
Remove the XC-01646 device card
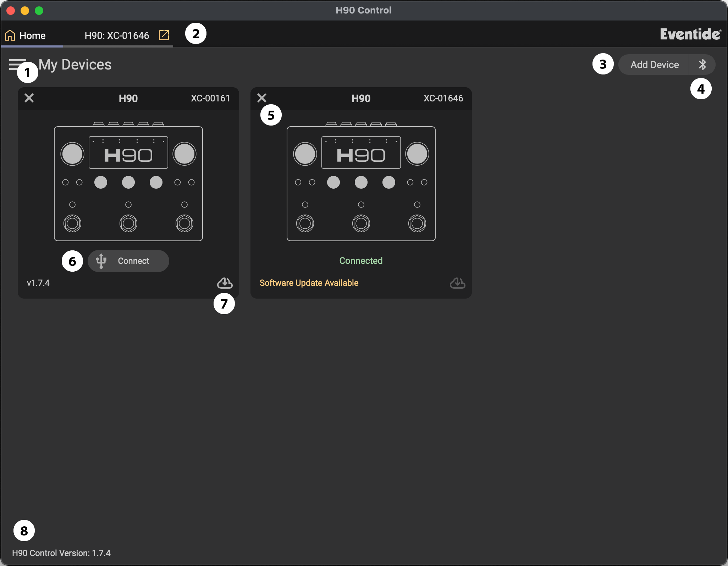pos(262,98)
